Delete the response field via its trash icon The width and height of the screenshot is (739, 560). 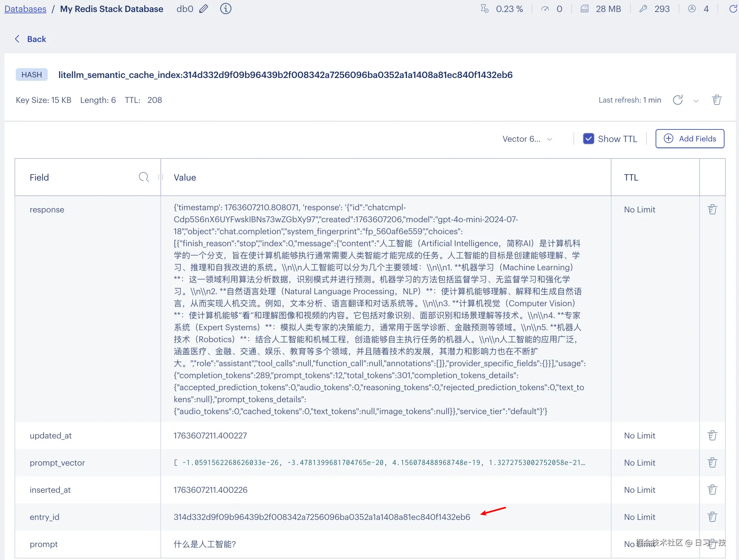tap(712, 209)
